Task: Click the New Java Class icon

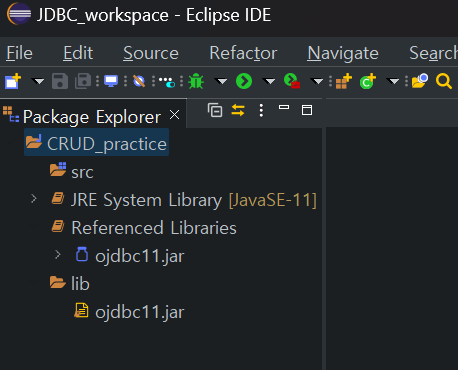Action: [x=368, y=81]
